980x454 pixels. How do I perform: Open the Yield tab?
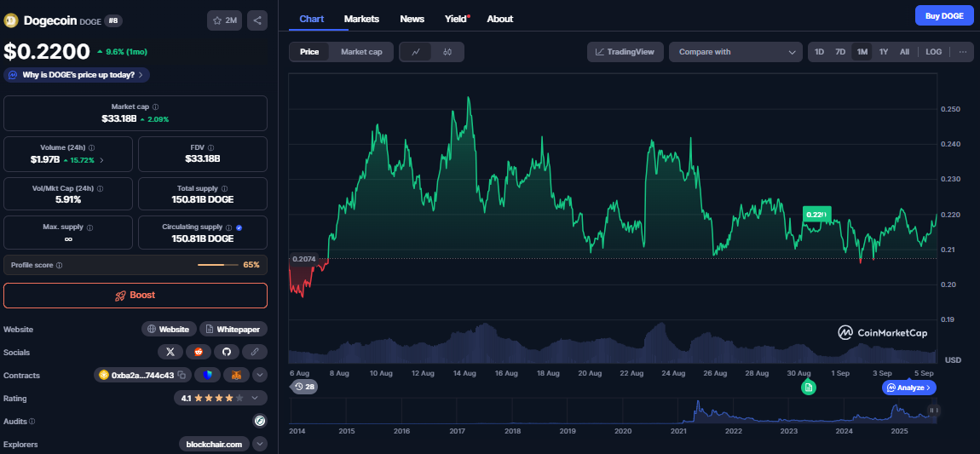click(457, 19)
